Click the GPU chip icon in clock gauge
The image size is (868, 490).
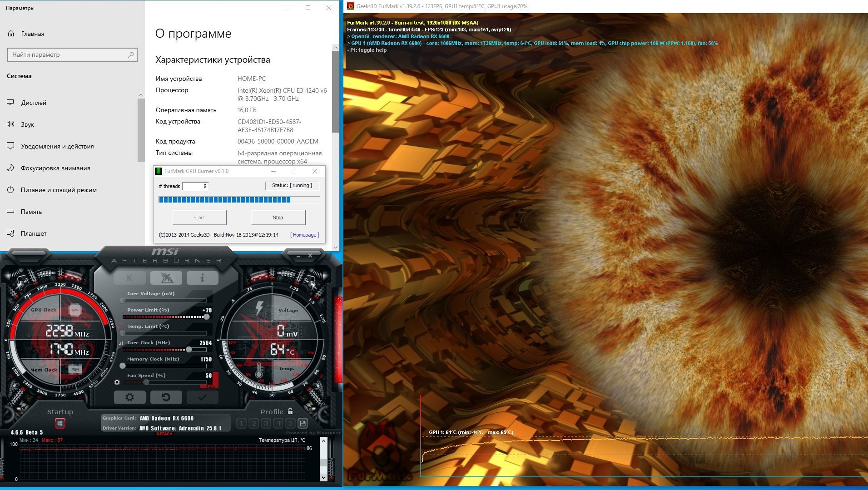(x=75, y=310)
